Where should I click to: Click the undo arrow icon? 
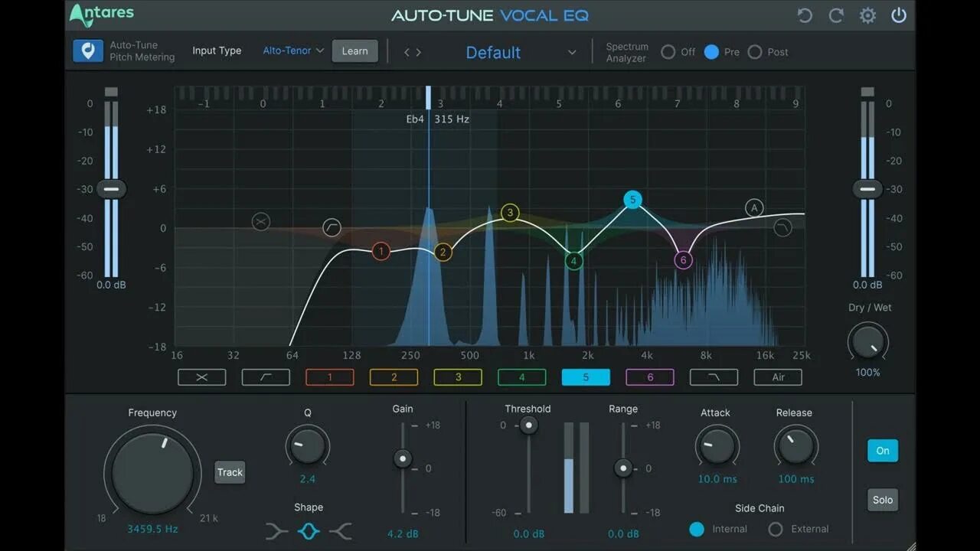[x=805, y=15]
